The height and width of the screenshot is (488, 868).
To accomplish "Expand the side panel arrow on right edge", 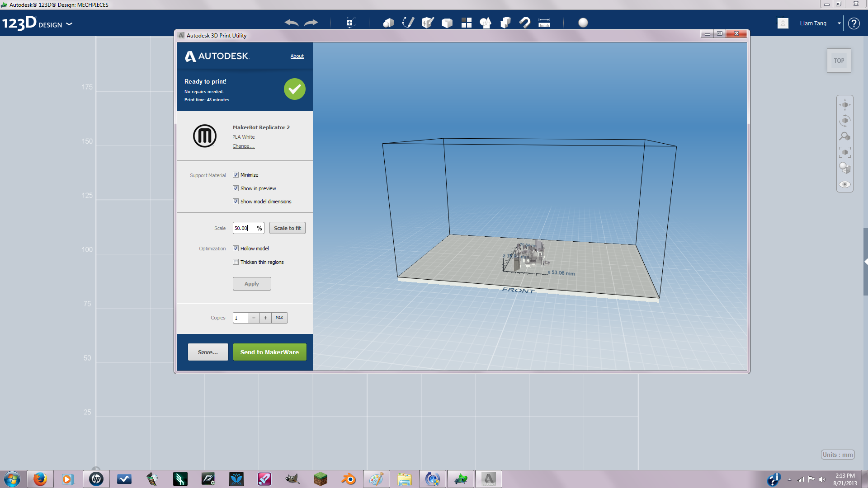I will point(866,262).
